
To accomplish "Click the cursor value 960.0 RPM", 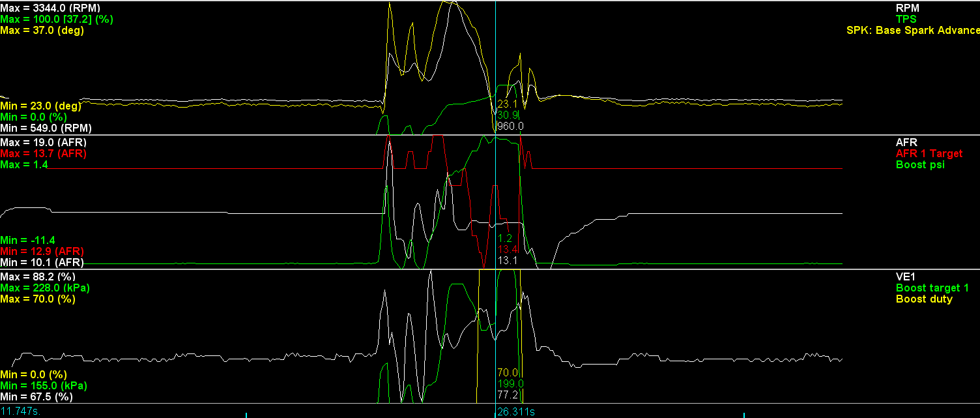I will 510,126.
